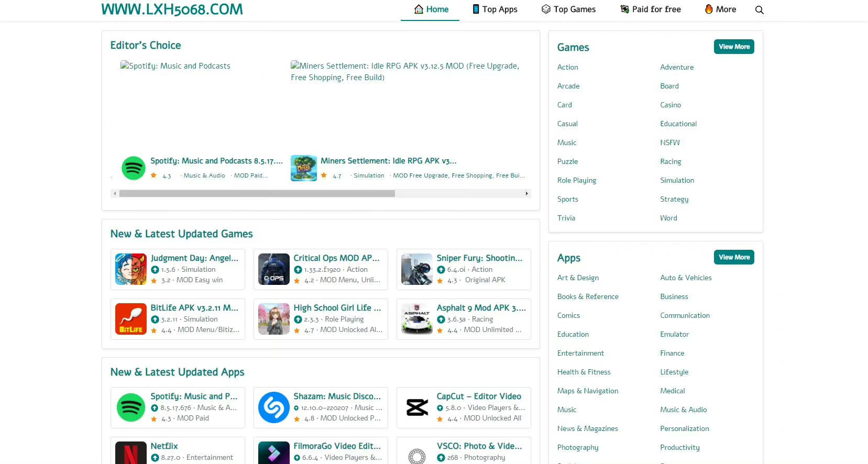868x464 pixels.
Task: Open the Maps & Navigation category
Action: [588, 391]
